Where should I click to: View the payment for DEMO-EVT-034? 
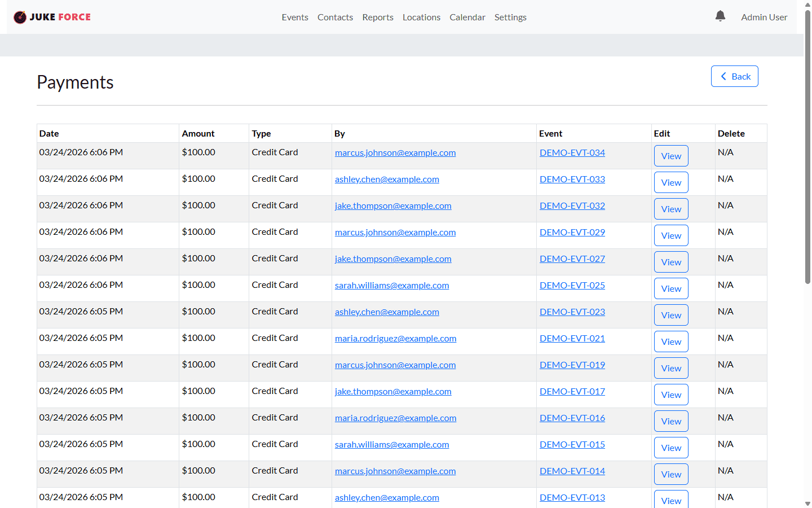pos(671,156)
